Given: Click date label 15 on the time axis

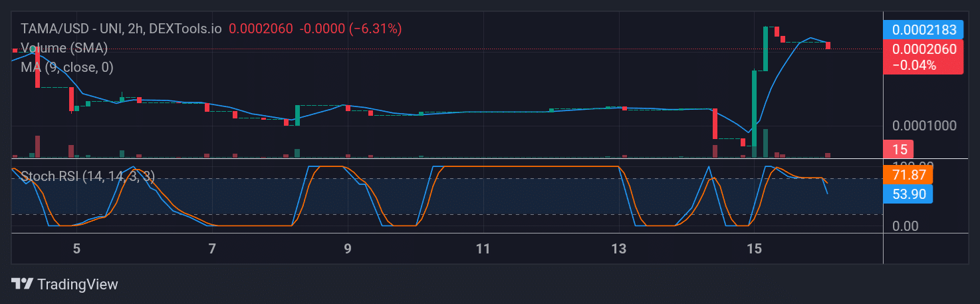Looking at the screenshot, I should pyautogui.click(x=754, y=249).
